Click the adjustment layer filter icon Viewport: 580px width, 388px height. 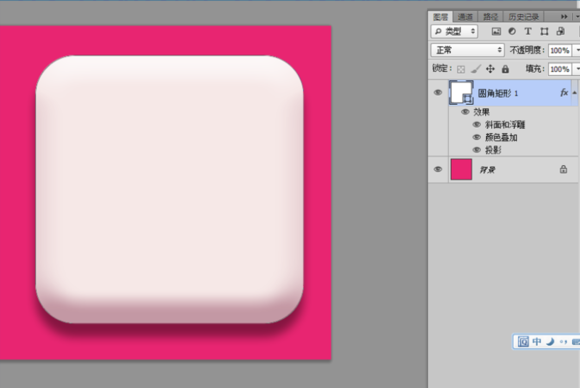(512, 31)
